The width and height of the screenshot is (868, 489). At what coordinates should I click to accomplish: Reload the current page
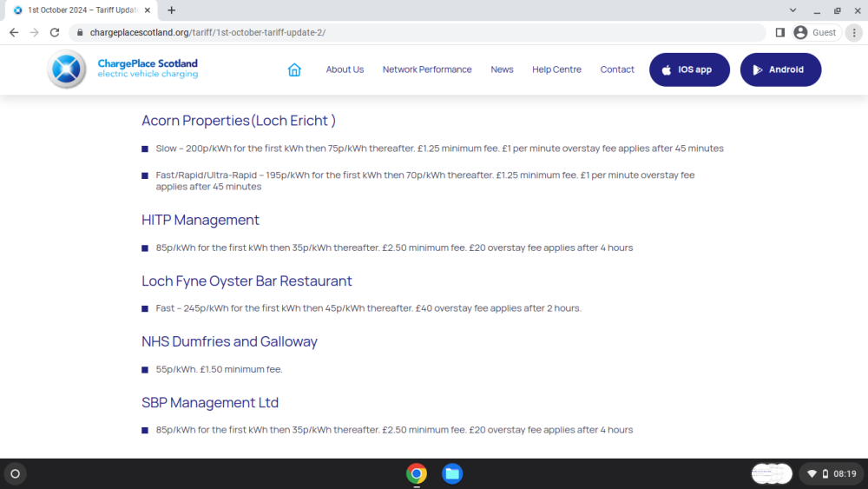[x=54, y=33]
